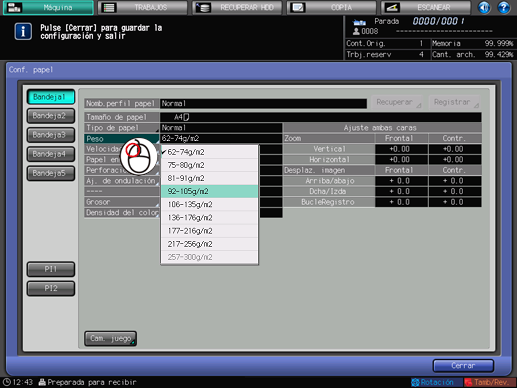Select Bandeja4 tray
Viewport: 517px width, 388px height.
[x=51, y=154]
